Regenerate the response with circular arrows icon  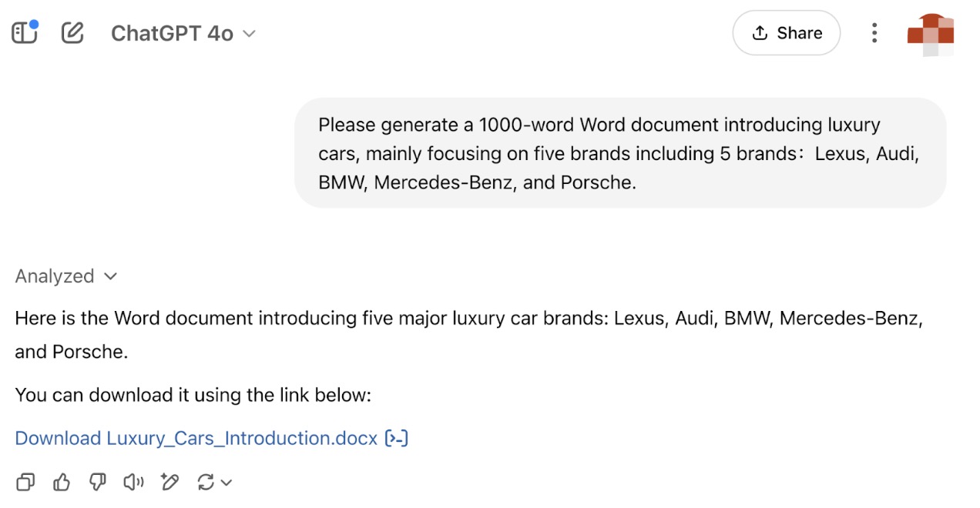point(206,483)
